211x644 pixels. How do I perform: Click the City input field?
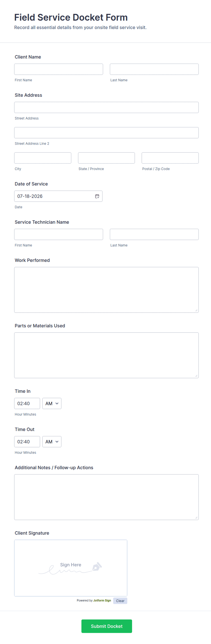[x=43, y=158]
